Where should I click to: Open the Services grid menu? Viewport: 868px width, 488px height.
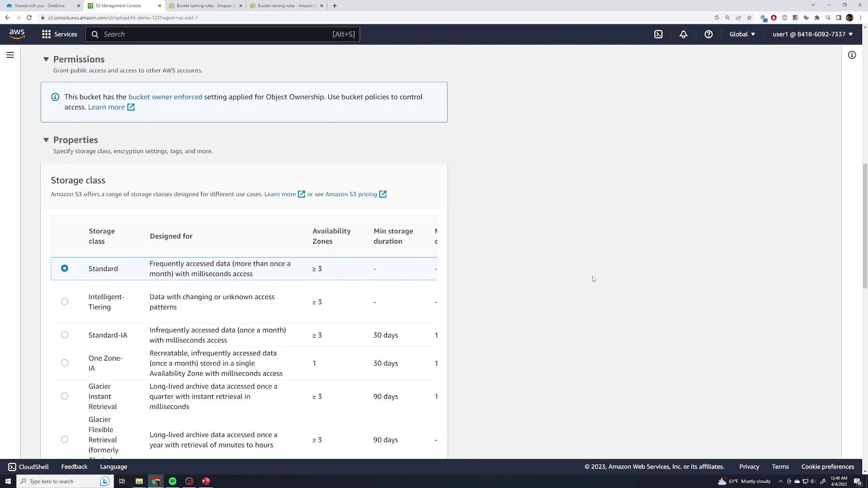[59, 34]
